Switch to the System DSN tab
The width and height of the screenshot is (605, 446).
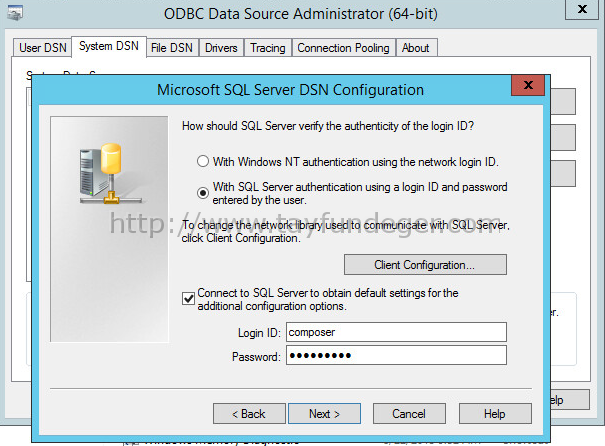point(109,46)
